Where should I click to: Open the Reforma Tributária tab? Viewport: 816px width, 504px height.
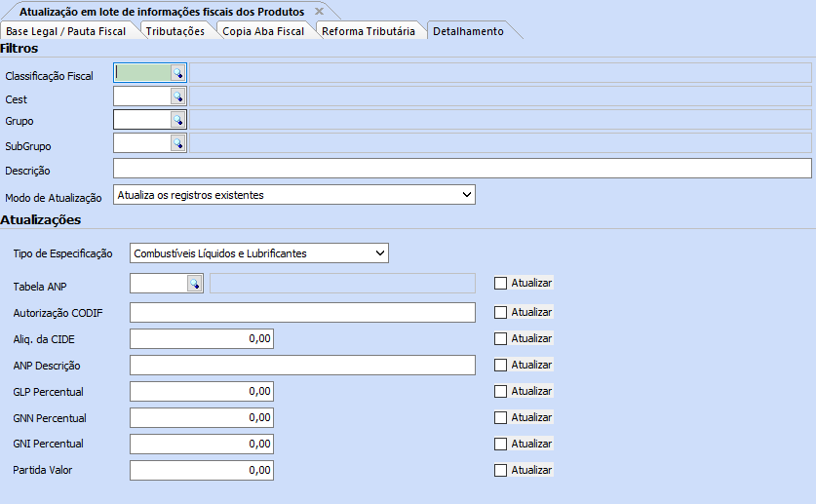(369, 31)
